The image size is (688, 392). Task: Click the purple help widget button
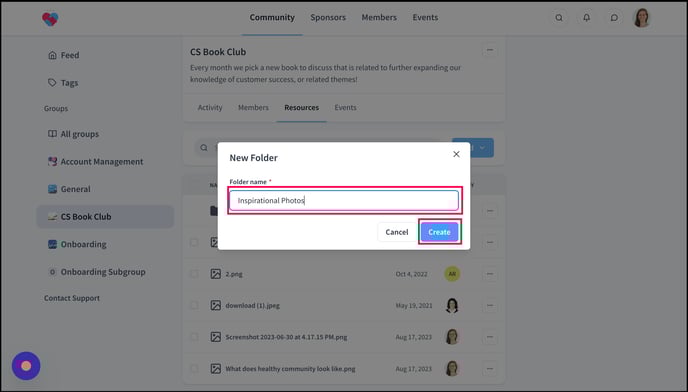click(26, 366)
